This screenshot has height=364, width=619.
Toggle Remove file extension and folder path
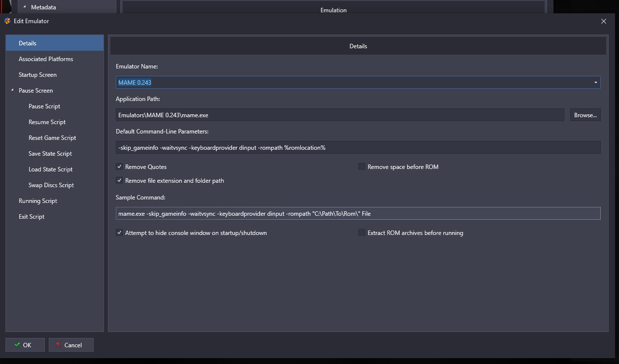[x=119, y=180]
